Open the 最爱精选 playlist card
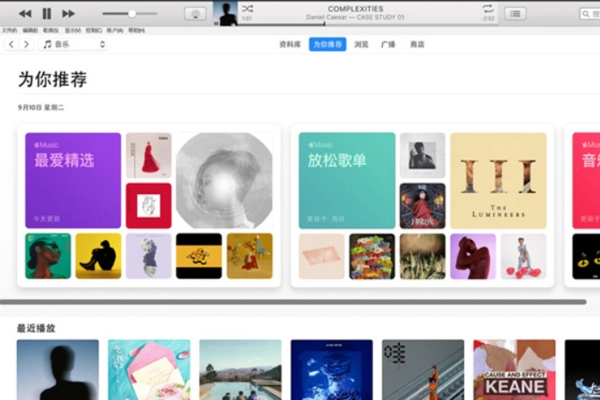This screenshot has height=400, width=600. pos(73,180)
